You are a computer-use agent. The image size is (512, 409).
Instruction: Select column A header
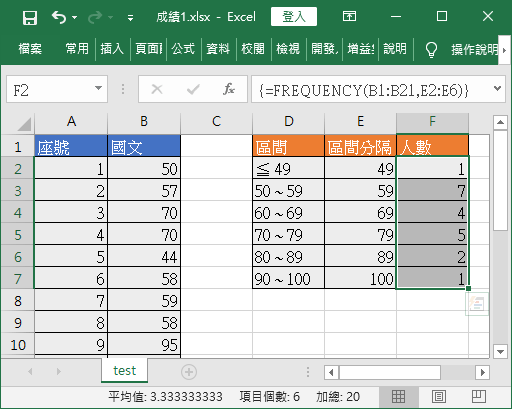click(x=71, y=122)
